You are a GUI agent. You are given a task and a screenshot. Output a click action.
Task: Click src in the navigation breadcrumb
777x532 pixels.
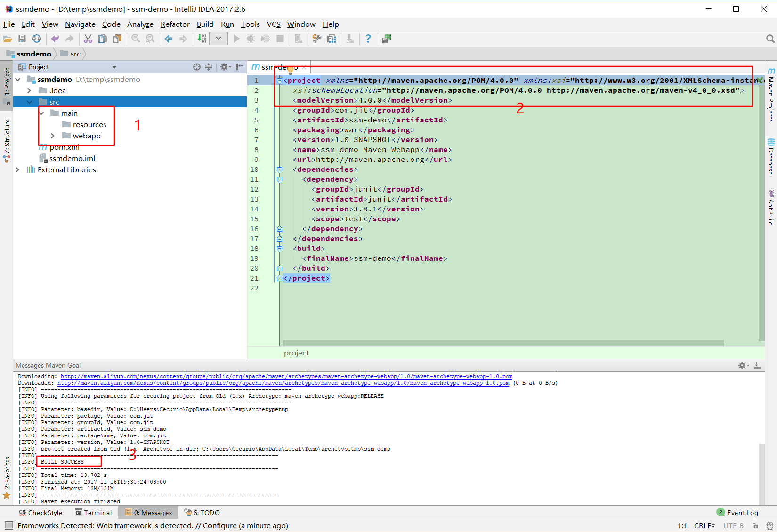click(71, 54)
